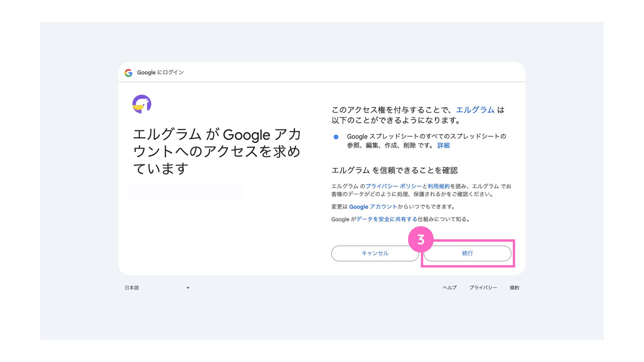Open the ヘルプ footer link
This screenshot has width=644, height=362.
point(450,288)
